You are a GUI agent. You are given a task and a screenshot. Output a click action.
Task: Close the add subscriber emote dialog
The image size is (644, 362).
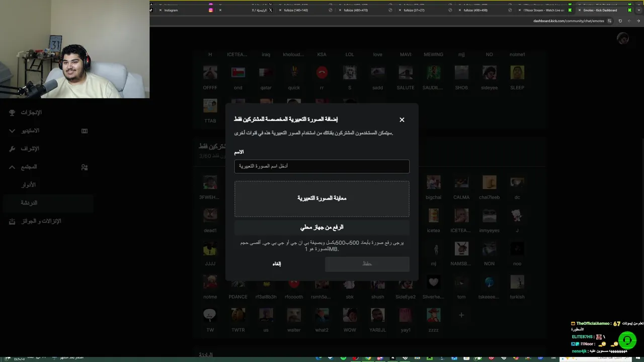[x=401, y=120]
